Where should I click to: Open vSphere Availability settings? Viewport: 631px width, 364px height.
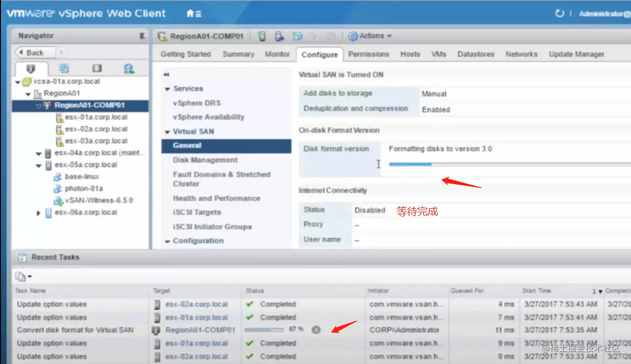(x=208, y=117)
